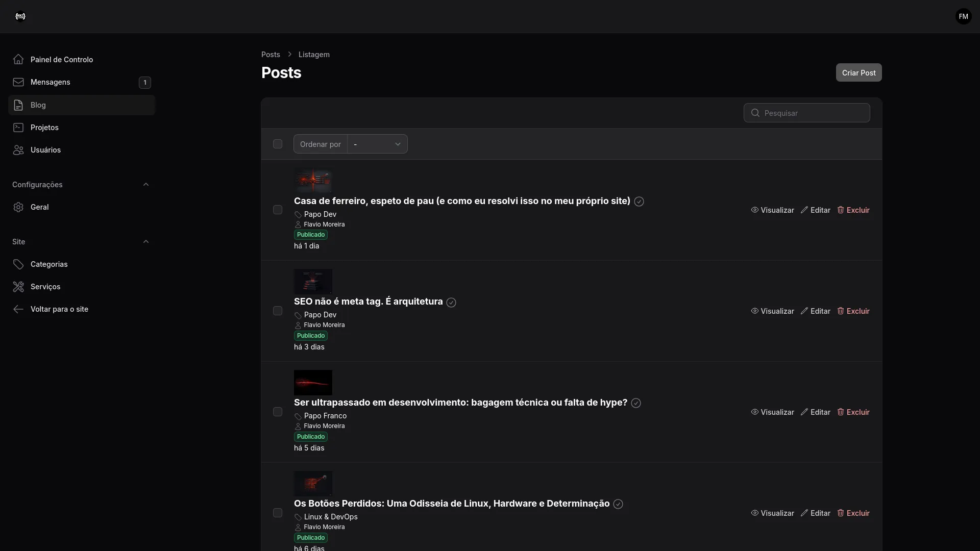Select the checkbox next to 'SEO nao é meta tag'
980x551 pixels.
(277, 310)
